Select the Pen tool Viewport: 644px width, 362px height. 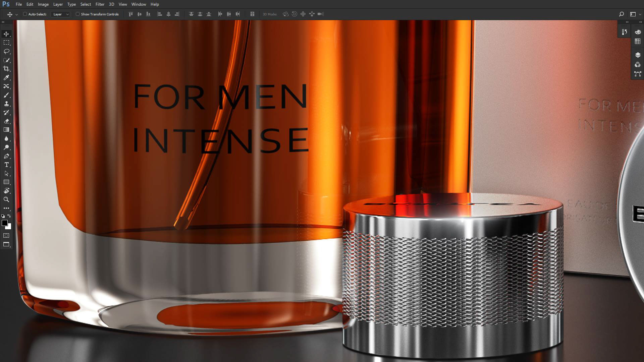[6, 156]
